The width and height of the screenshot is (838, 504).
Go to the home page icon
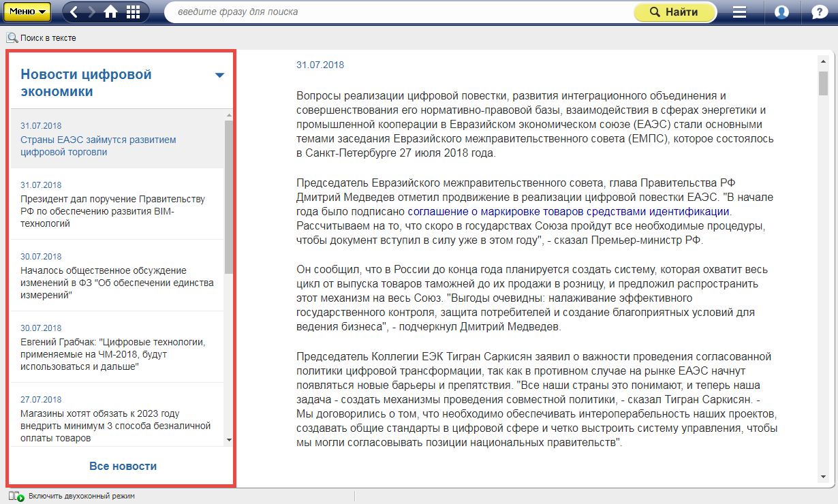point(111,12)
